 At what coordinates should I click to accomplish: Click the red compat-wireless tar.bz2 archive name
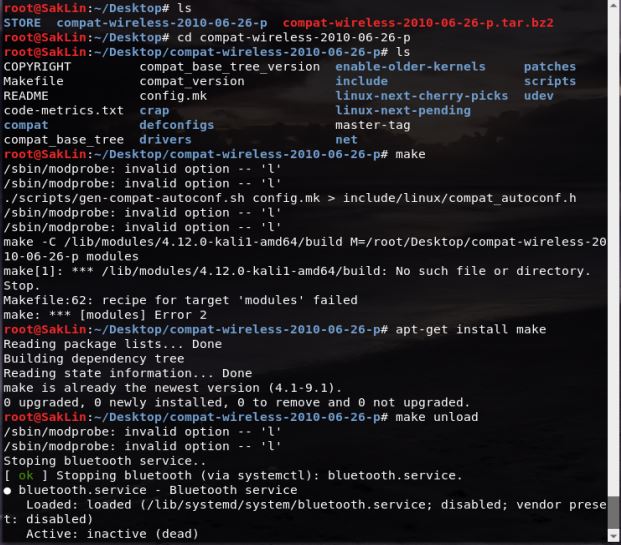pyautogui.click(x=418, y=23)
